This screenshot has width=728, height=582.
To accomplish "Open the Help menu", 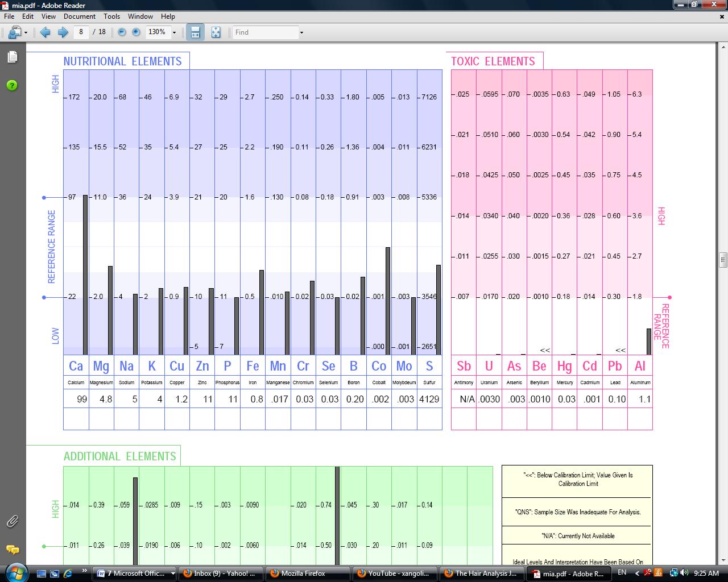I will [x=168, y=16].
